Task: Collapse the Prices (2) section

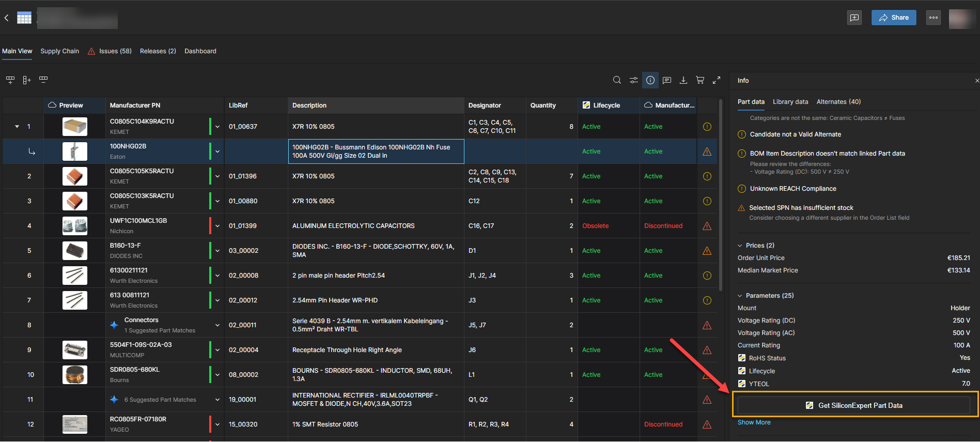Action: (740, 246)
